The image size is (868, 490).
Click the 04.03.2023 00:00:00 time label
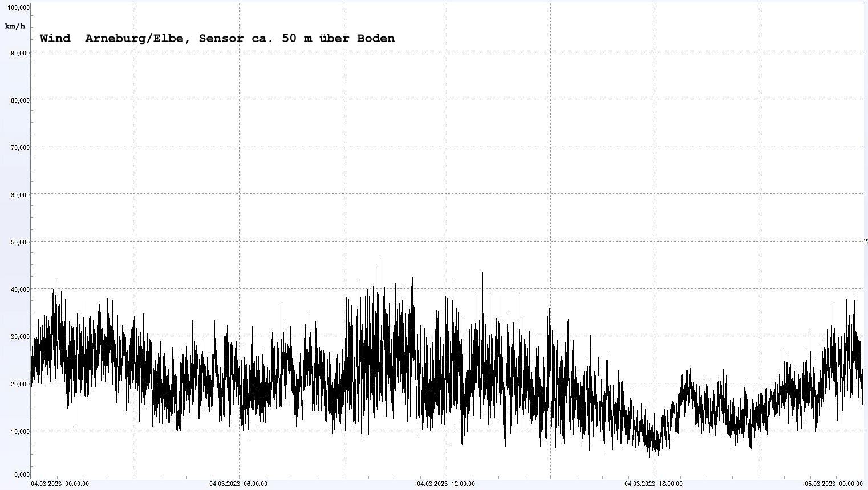(x=60, y=484)
